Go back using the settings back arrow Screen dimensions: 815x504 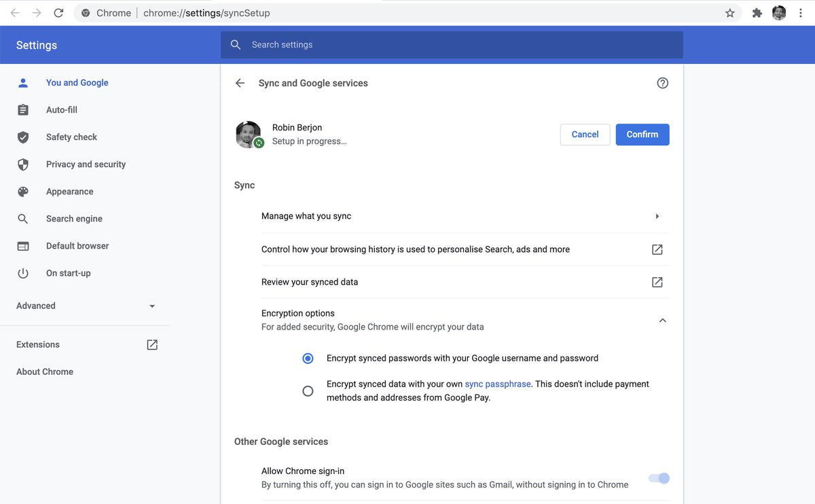(x=240, y=83)
